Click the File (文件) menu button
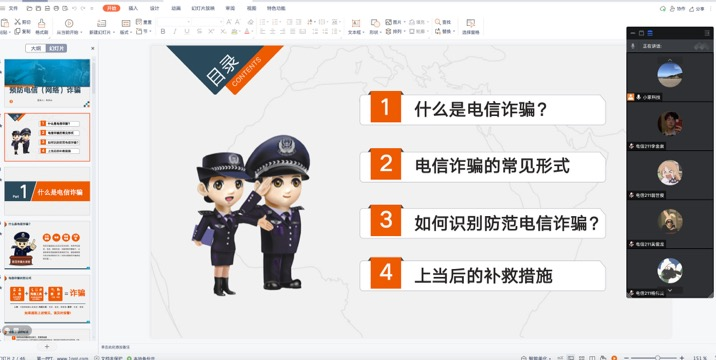Viewport: 716px width, 360px height. coord(14,8)
